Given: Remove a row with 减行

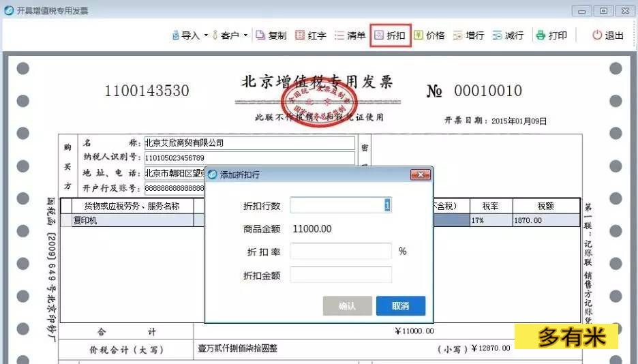Looking at the screenshot, I should 508,35.
